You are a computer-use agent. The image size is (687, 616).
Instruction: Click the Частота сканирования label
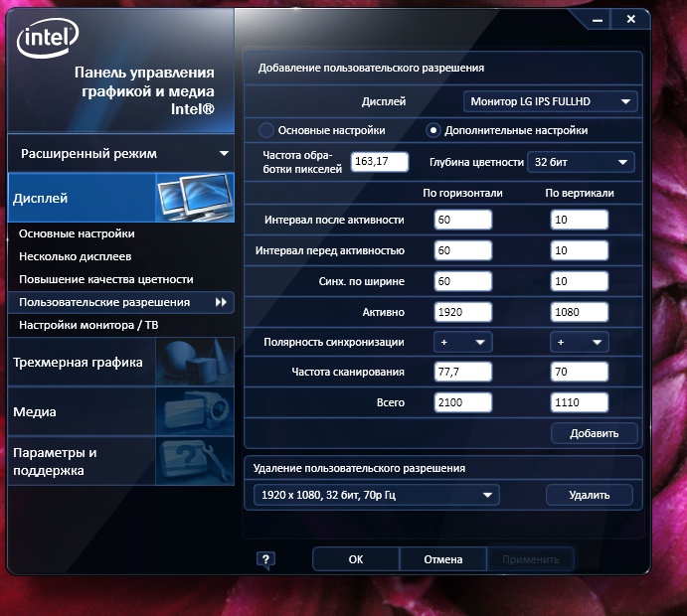pyautogui.click(x=348, y=372)
